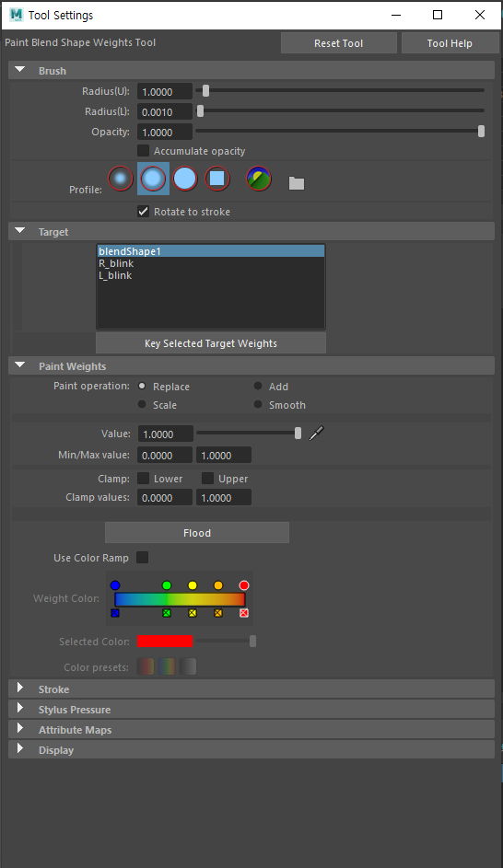The image size is (503, 868).
Task: Pick weight value with eyedropper icon
Action: pos(316,434)
